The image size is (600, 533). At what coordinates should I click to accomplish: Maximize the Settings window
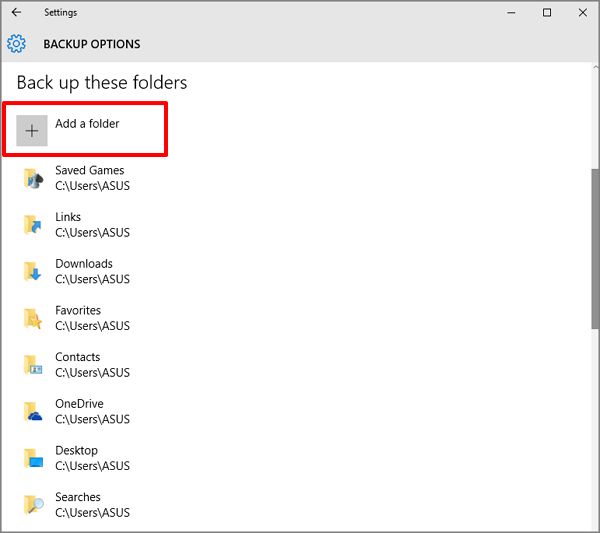(547, 13)
